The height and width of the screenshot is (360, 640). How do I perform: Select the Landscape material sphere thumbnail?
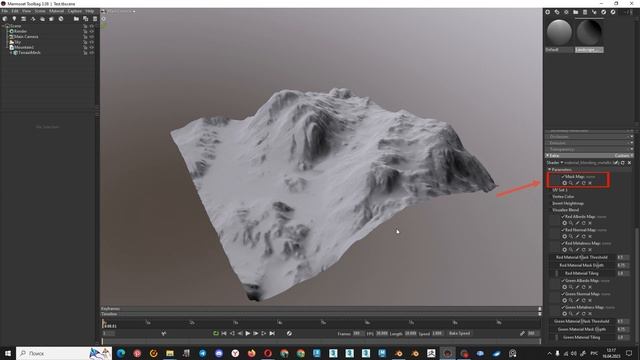(x=589, y=32)
